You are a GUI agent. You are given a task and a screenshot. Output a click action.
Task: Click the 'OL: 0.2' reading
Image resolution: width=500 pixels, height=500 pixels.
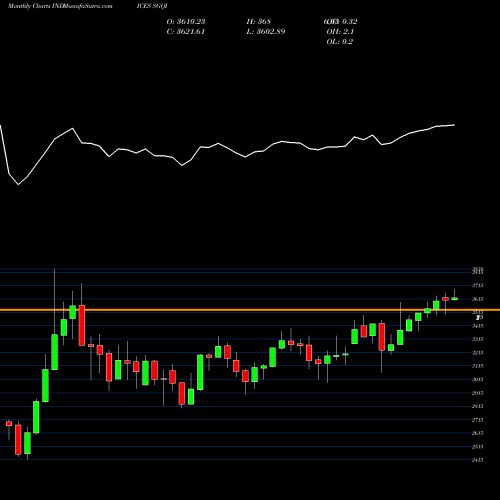tap(340, 42)
